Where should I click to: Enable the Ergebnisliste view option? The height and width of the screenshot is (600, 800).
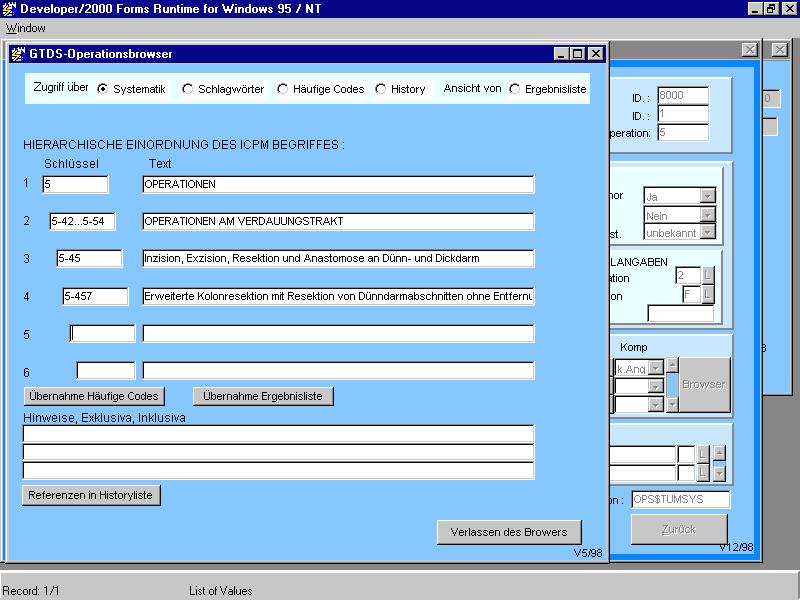(515, 89)
